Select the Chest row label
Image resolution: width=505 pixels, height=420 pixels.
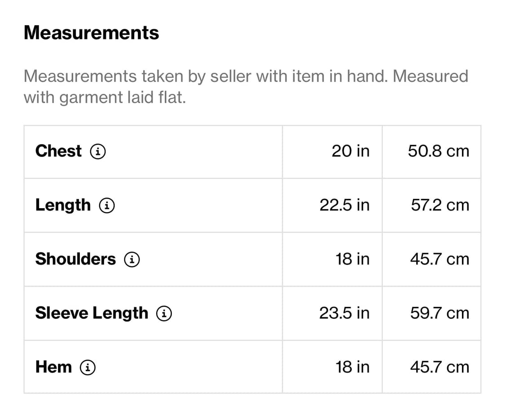[x=58, y=151]
